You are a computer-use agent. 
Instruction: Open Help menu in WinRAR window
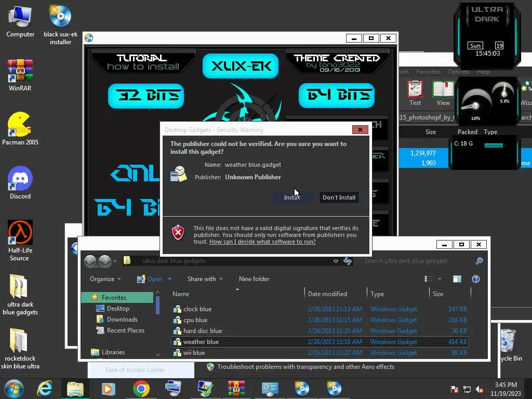coord(483,72)
